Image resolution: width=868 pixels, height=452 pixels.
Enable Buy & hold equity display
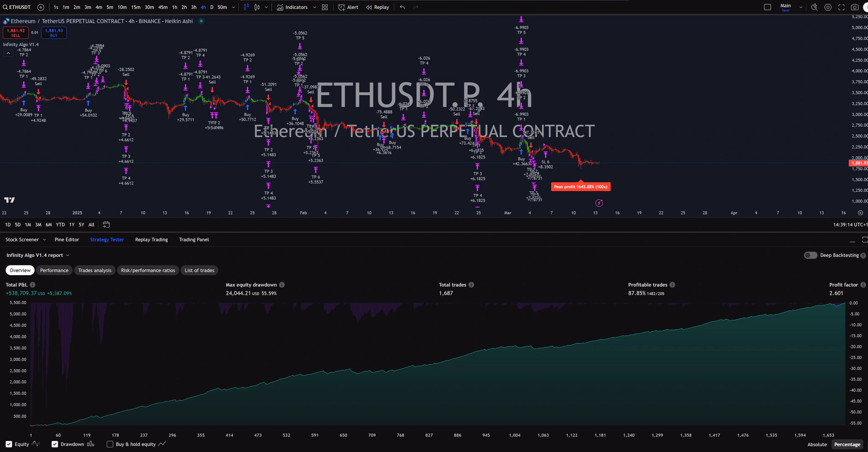(110, 444)
